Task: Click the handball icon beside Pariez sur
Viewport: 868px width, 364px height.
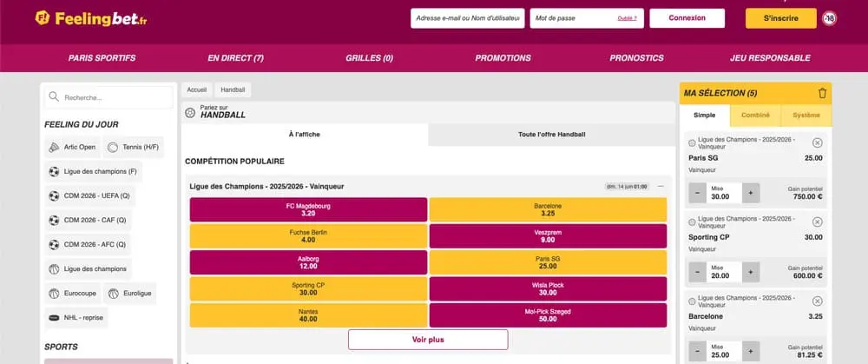Action: click(x=190, y=112)
